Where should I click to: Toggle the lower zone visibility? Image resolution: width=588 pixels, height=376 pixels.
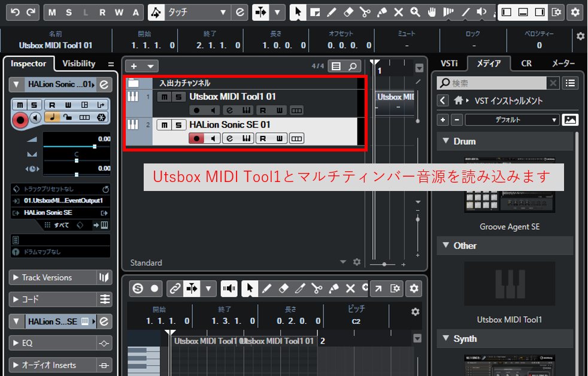click(523, 13)
